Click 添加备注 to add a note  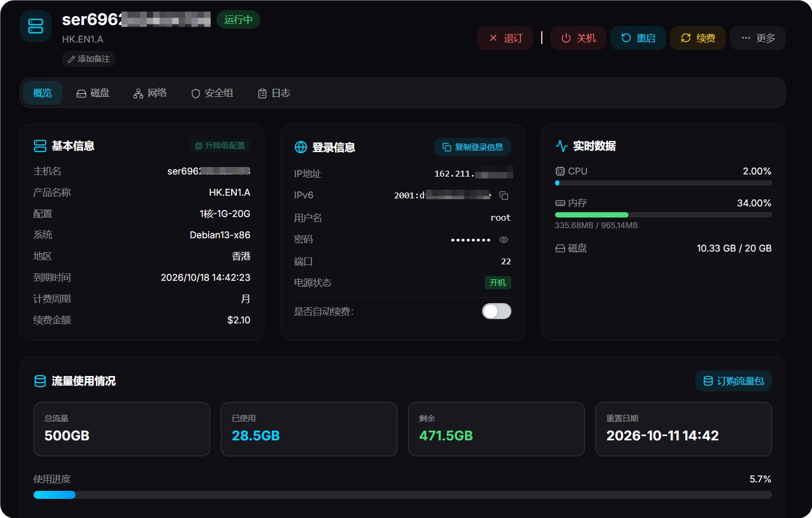pyautogui.click(x=89, y=59)
